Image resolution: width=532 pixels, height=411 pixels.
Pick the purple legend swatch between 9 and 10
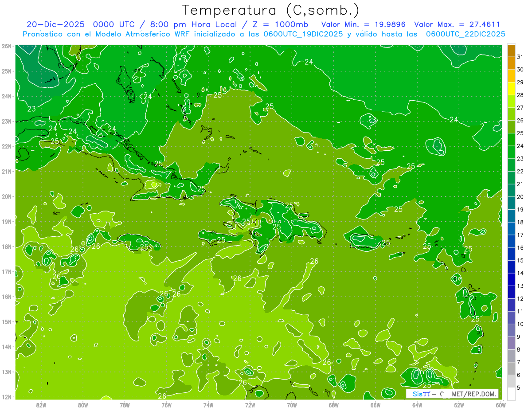pos(511,330)
